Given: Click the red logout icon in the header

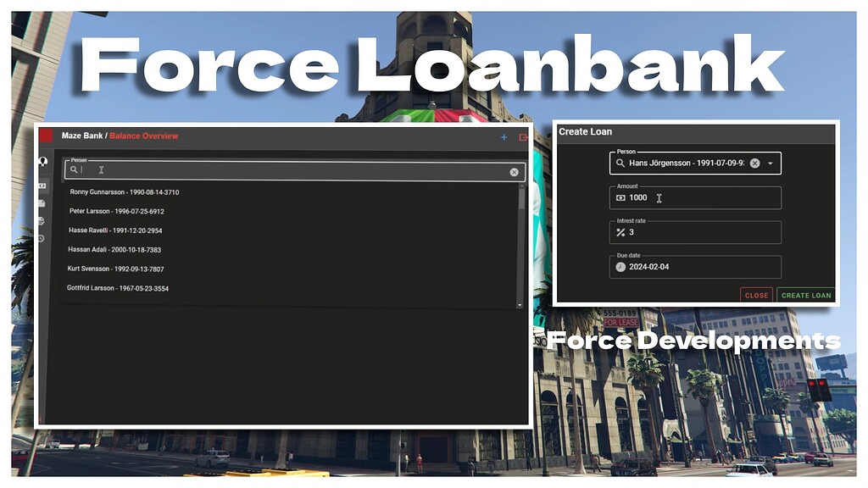Looking at the screenshot, I should [523, 137].
